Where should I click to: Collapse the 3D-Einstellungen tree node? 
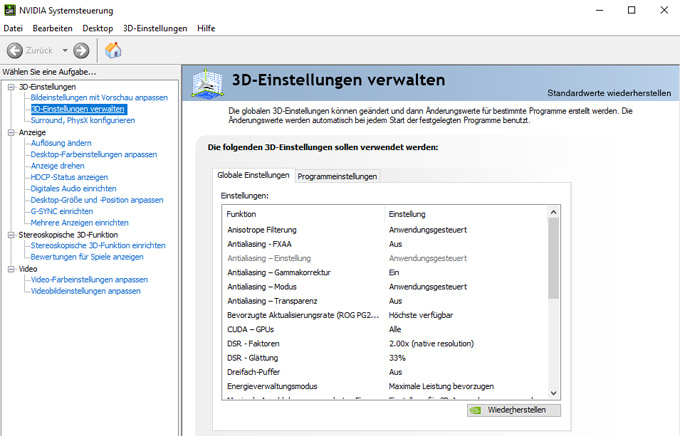11,87
